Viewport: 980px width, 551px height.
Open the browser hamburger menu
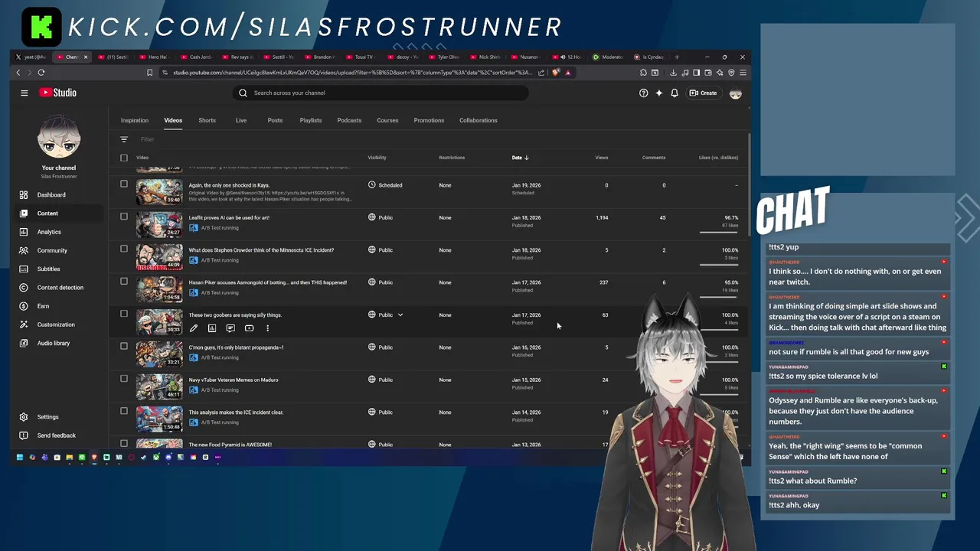(743, 73)
